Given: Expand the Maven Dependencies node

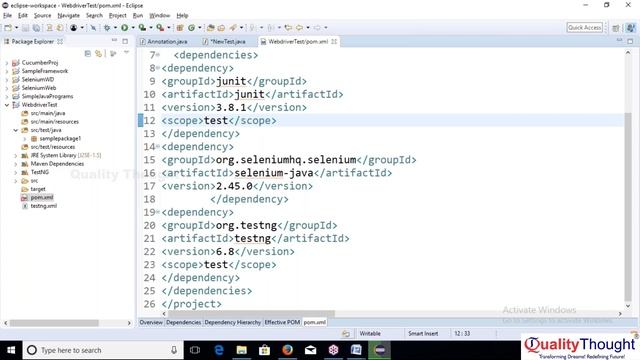Looking at the screenshot, I should (16, 164).
